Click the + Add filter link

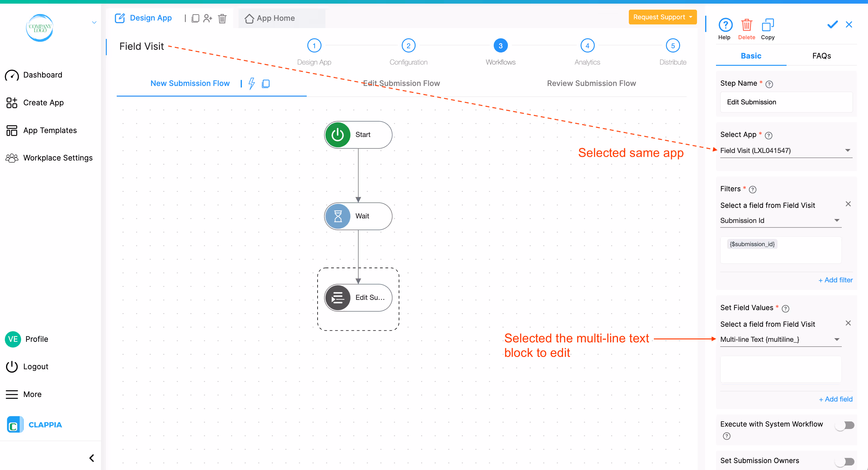(835, 280)
